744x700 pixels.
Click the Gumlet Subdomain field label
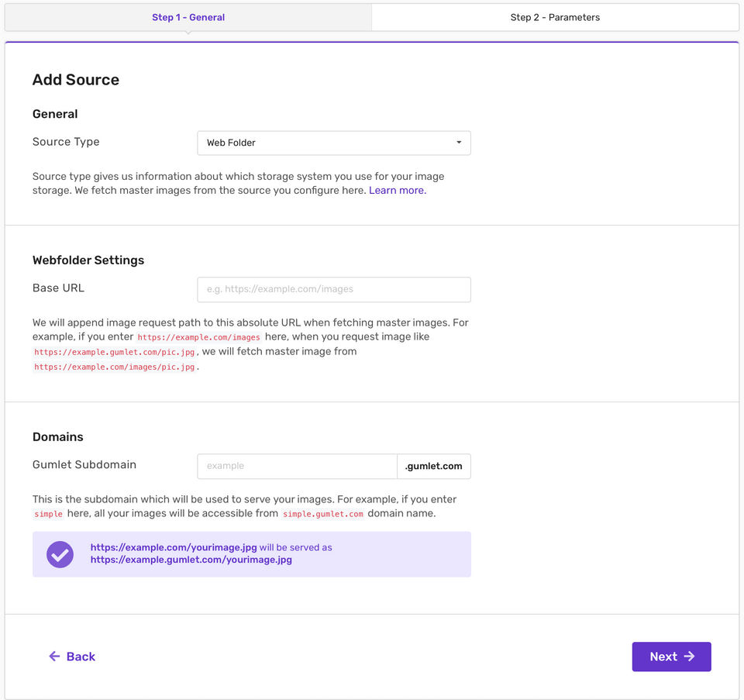(x=84, y=465)
